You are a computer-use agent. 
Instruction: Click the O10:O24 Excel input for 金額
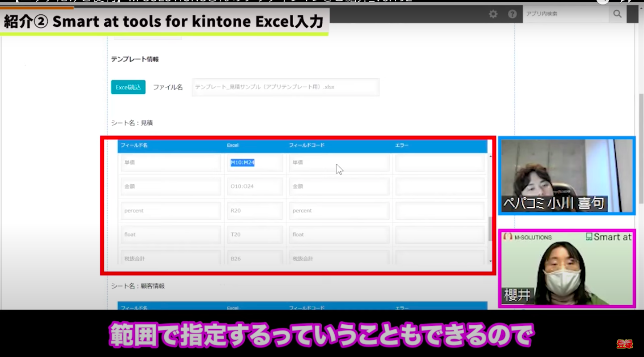click(x=255, y=186)
